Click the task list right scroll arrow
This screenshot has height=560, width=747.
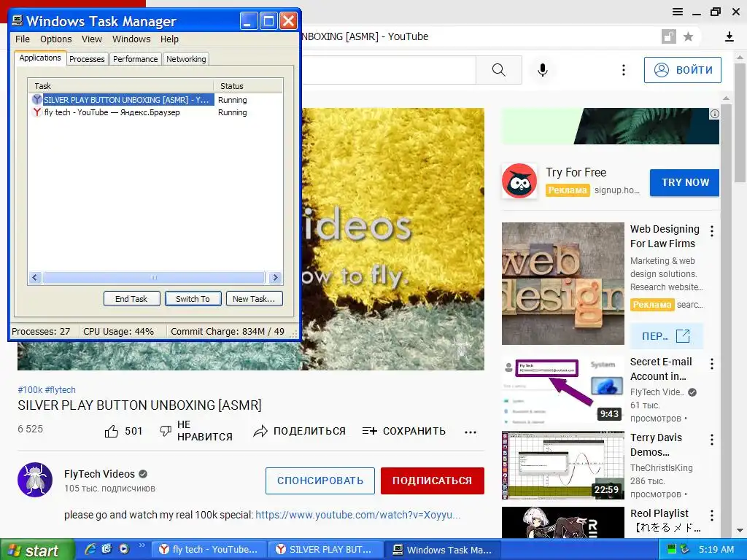point(275,278)
